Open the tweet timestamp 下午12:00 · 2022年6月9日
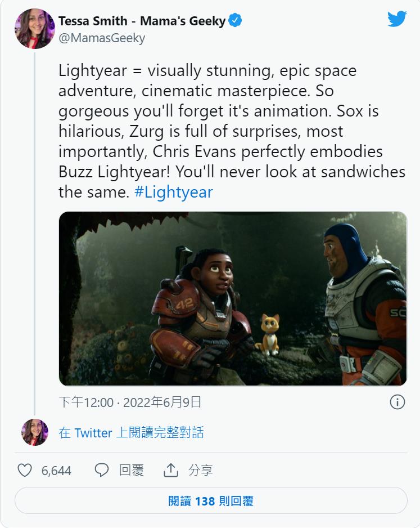420x528 pixels. click(x=130, y=402)
